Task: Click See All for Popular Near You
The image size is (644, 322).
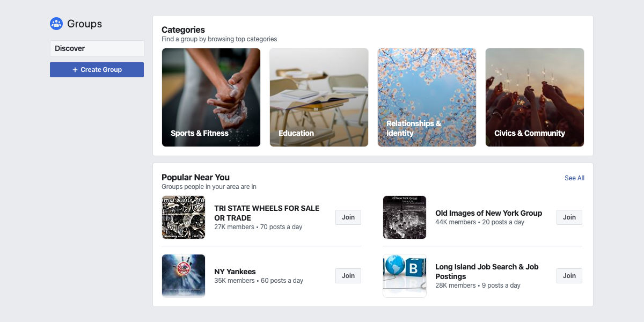Action: pyautogui.click(x=574, y=178)
